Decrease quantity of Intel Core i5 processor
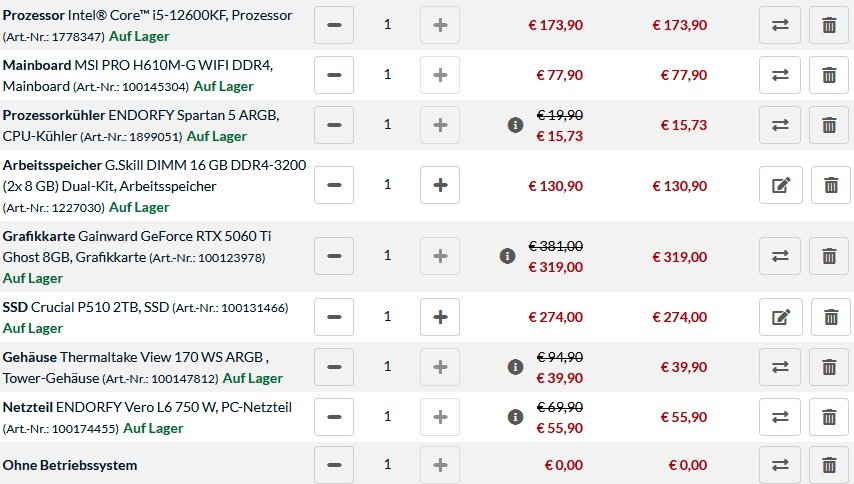 pyautogui.click(x=334, y=25)
